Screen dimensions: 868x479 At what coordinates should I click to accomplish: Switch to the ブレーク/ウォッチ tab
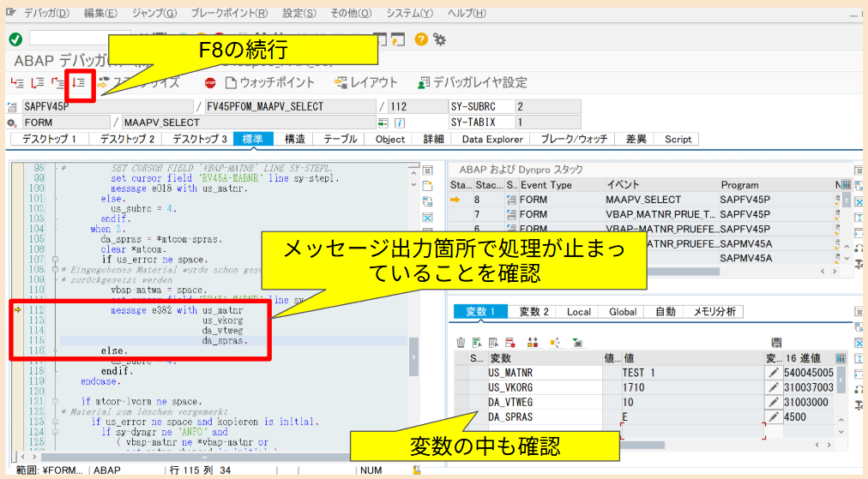click(574, 139)
